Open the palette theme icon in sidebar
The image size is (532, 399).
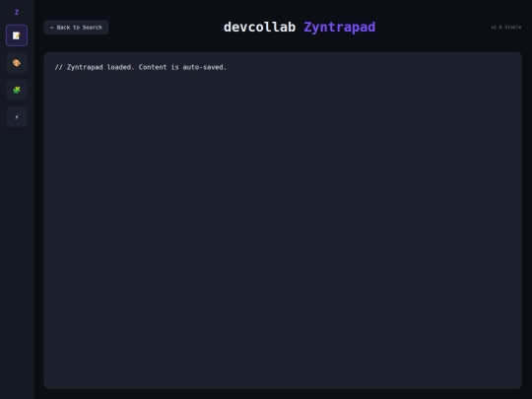[x=17, y=63]
